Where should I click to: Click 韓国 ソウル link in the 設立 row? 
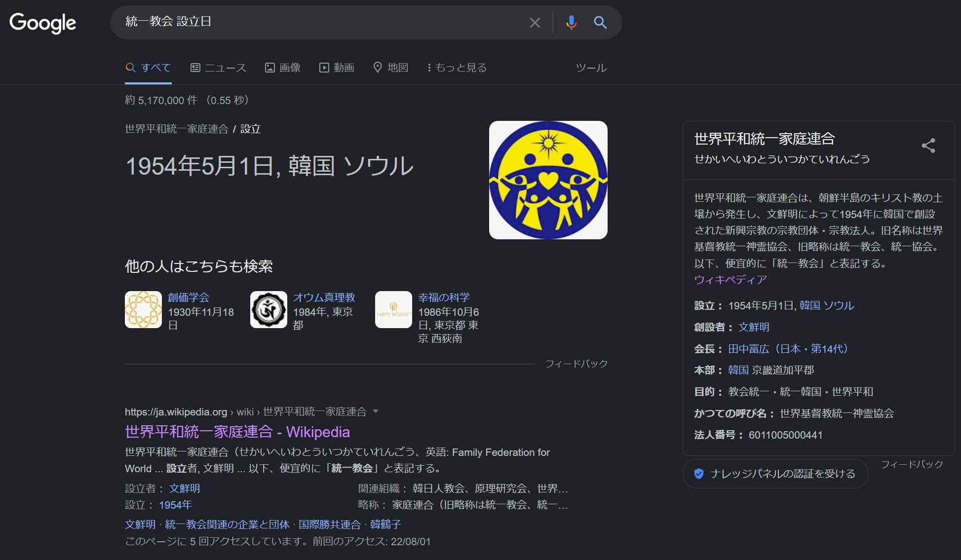[827, 305]
